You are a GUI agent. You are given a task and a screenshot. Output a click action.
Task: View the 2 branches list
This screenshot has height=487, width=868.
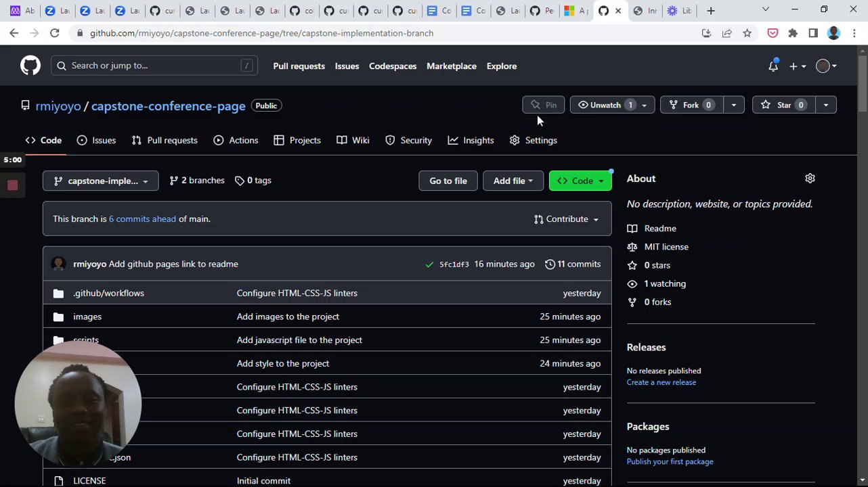(197, 181)
